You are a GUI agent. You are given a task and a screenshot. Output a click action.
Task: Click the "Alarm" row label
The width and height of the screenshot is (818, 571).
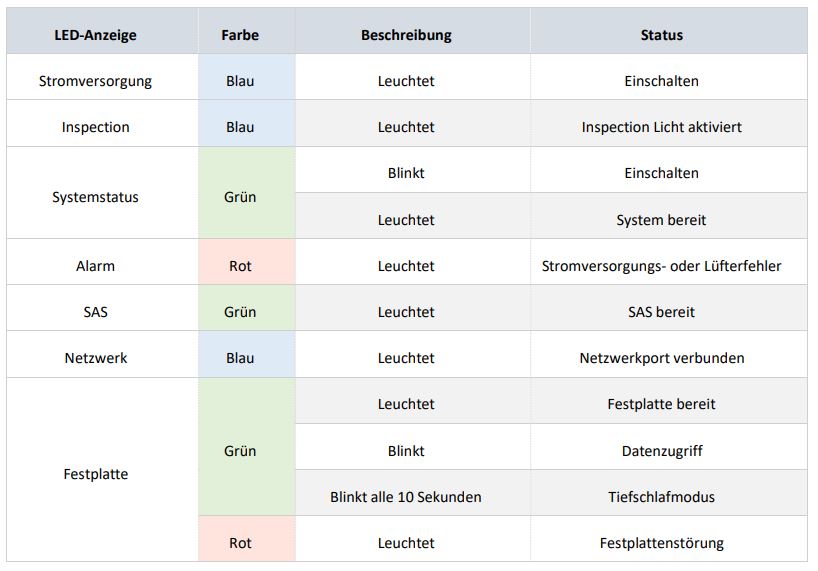95,266
